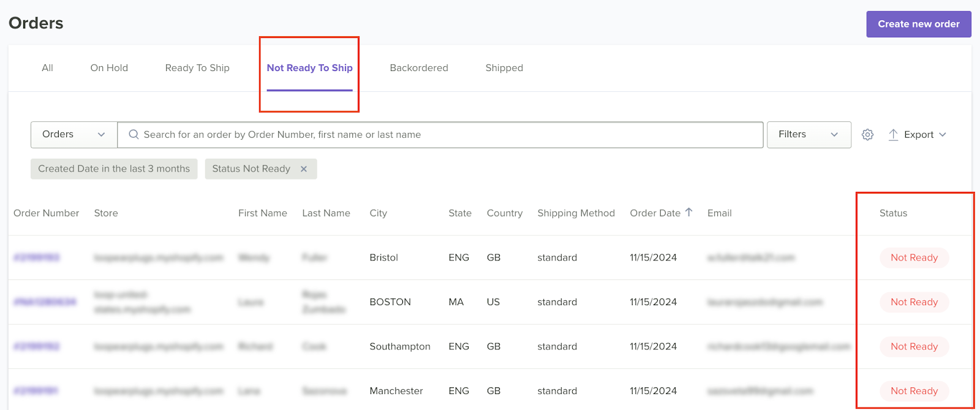Open the Ready To Ship tab
980x410 pixels.
coord(197,68)
